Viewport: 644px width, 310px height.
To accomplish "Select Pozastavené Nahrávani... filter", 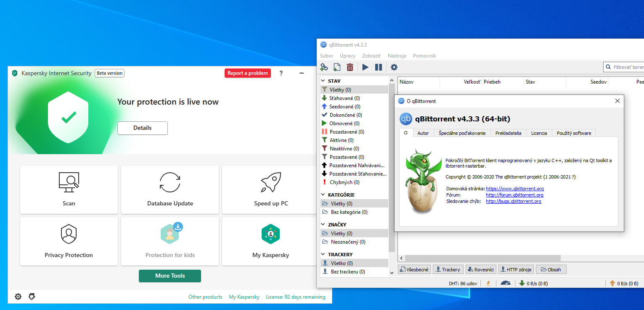I will click(x=354, y=165).
